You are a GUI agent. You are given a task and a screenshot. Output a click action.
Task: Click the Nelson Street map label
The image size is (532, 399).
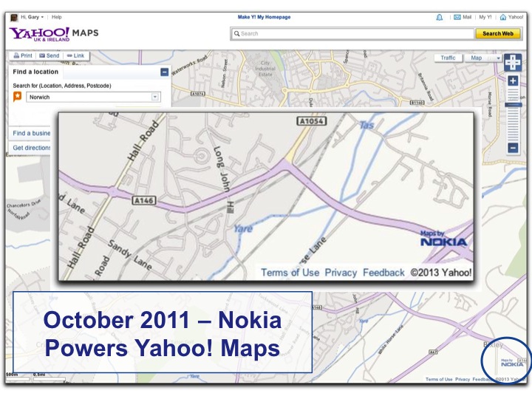point(224,74)
